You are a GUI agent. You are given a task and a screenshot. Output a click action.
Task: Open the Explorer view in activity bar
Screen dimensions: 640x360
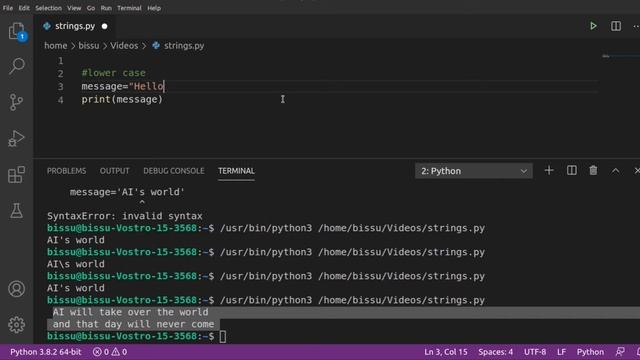coord(16,31)
